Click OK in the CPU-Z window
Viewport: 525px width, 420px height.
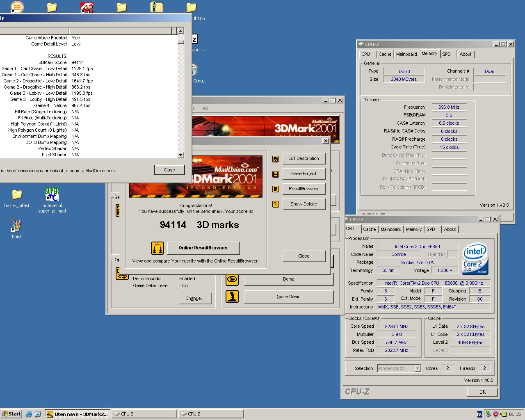click(482, 392)
